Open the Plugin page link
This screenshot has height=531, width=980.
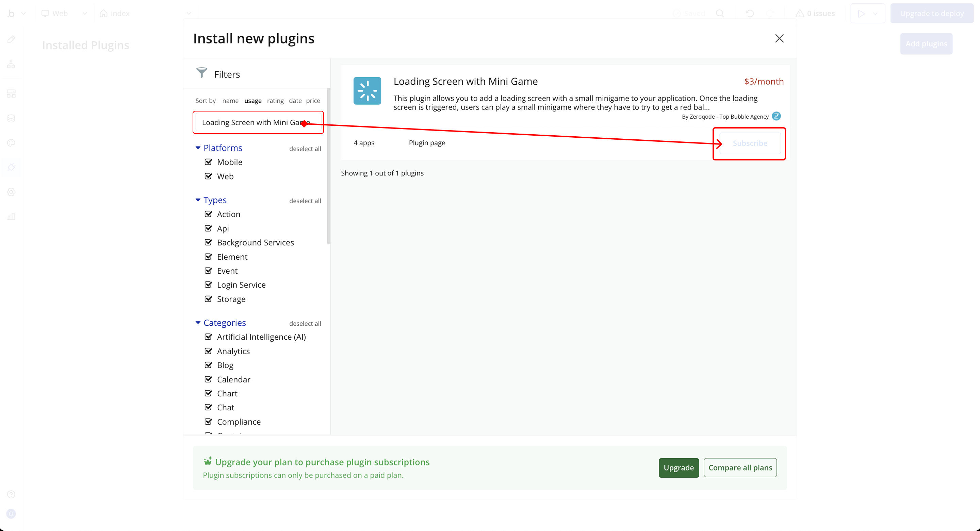click(x=426, y=143)
